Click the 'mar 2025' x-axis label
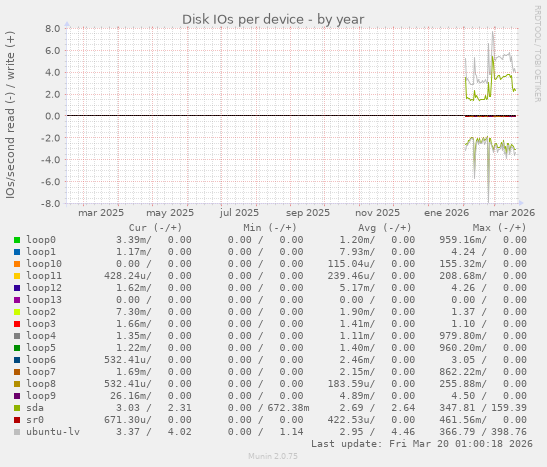 point(101,213)
